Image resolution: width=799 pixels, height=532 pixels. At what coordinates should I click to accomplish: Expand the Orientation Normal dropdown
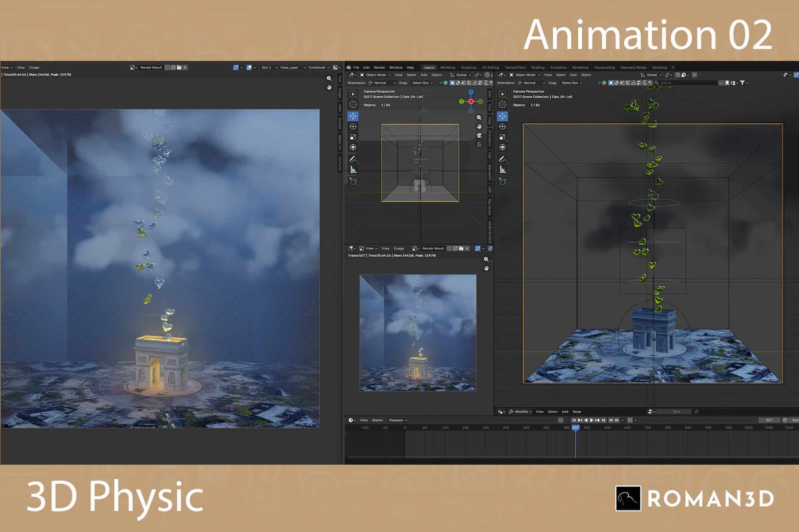tap(382, 83)
